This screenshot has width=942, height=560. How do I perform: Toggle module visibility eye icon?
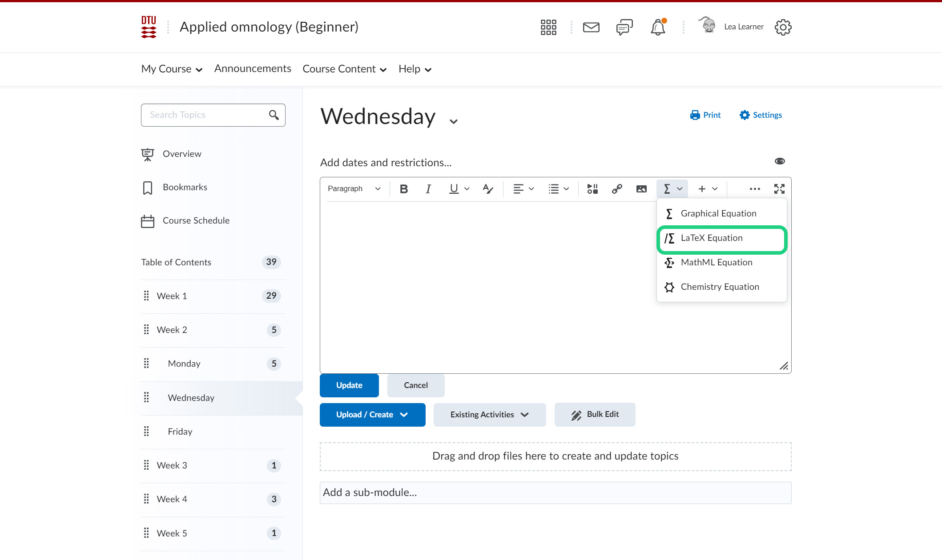[780, 161]
